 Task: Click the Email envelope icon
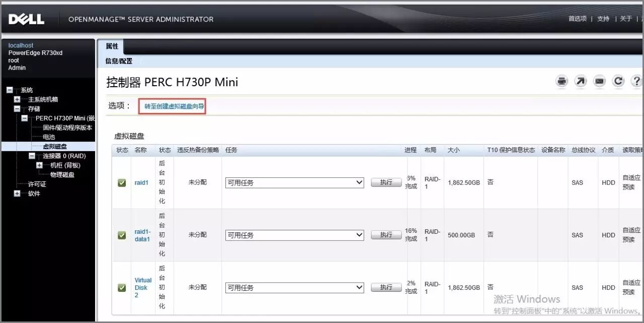(599, 81)
